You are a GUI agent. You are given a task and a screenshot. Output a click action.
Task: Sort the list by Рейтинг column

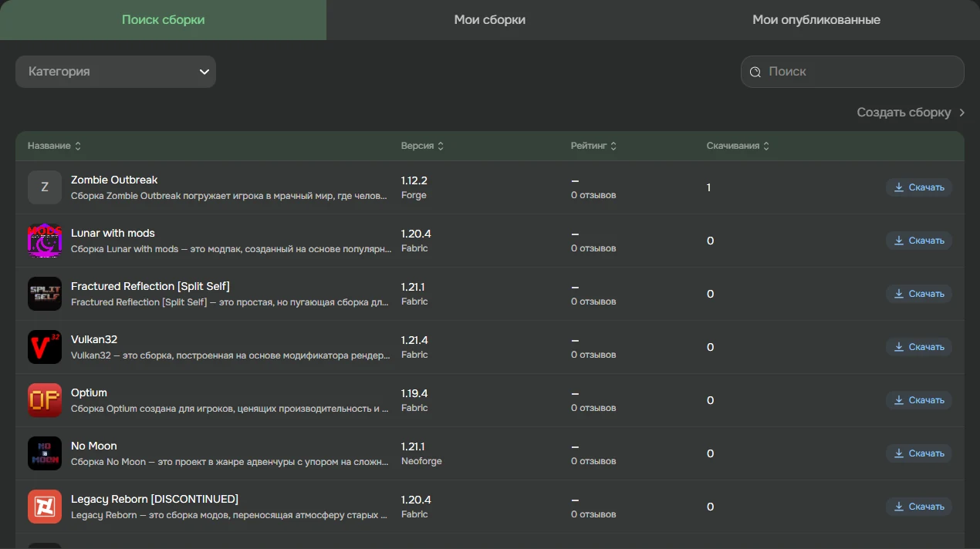click(594, 146)
